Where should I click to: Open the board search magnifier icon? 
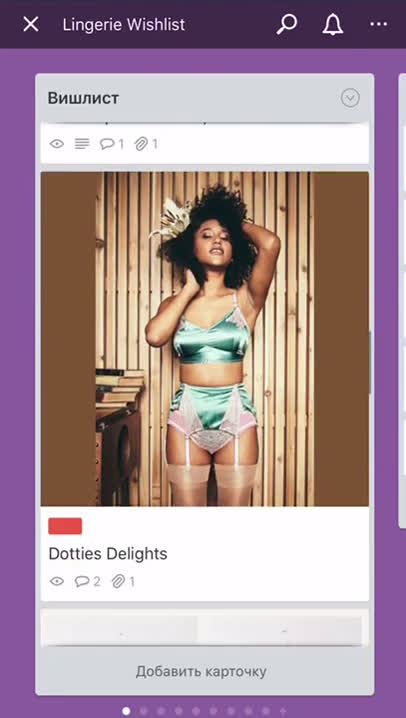287,24
